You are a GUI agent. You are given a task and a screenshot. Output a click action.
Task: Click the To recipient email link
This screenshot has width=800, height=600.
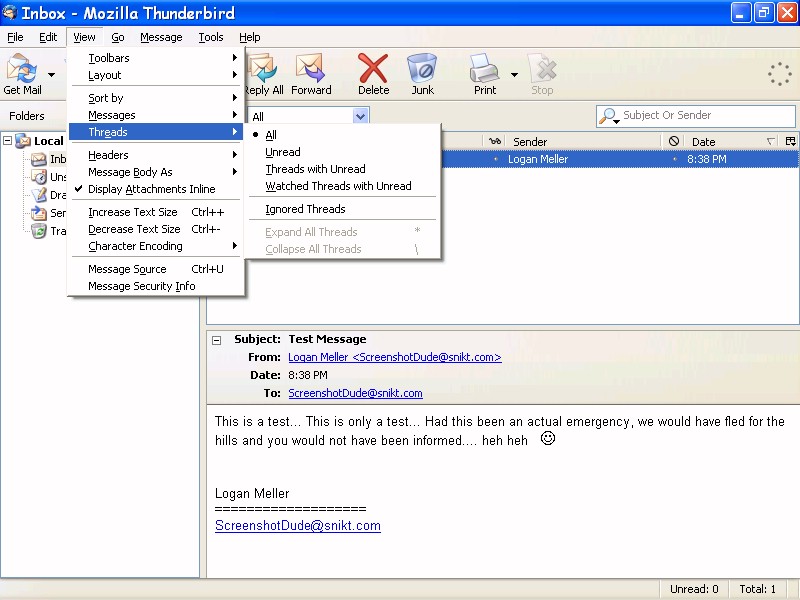(355, 393)
